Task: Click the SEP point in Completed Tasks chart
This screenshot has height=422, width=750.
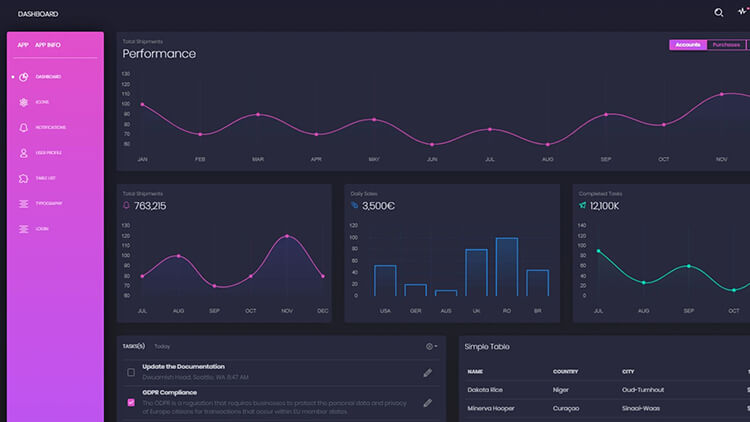Action: point(689,266)
